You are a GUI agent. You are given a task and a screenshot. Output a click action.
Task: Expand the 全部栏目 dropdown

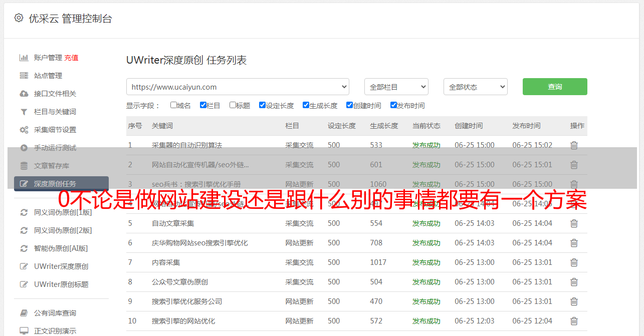pyautogui.click(x=396, y=87)
